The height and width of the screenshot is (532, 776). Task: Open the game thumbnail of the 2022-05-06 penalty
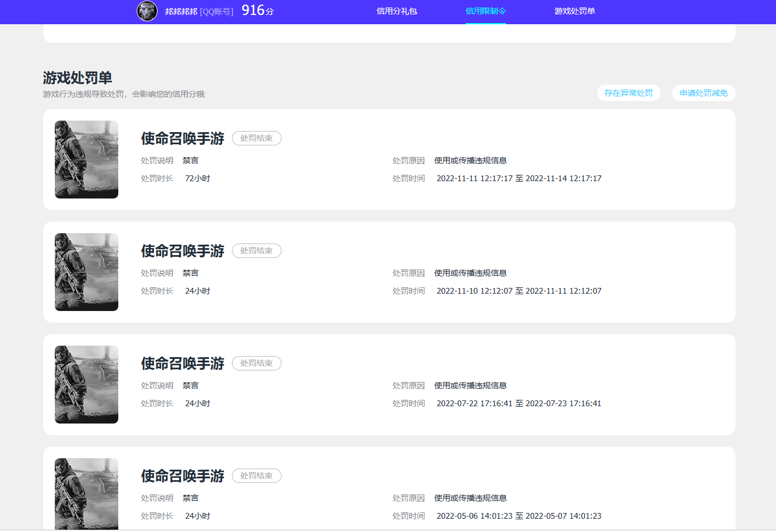[87, 494]
